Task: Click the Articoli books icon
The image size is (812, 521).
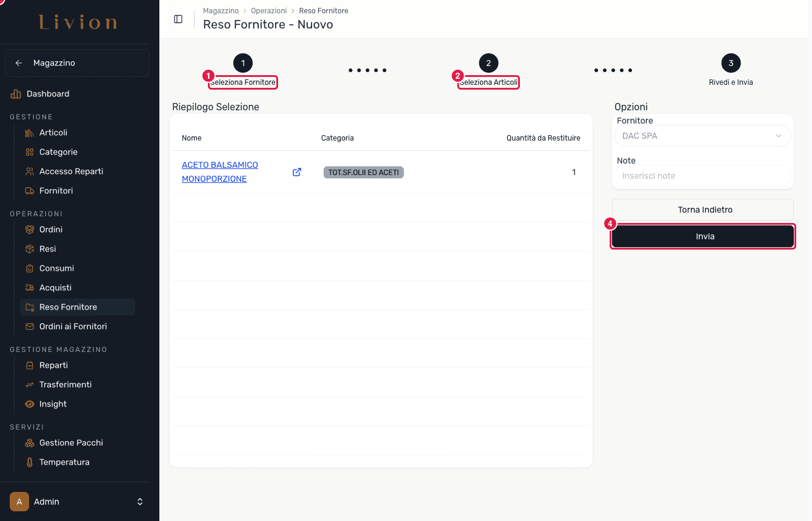Action: click(30, 133)
